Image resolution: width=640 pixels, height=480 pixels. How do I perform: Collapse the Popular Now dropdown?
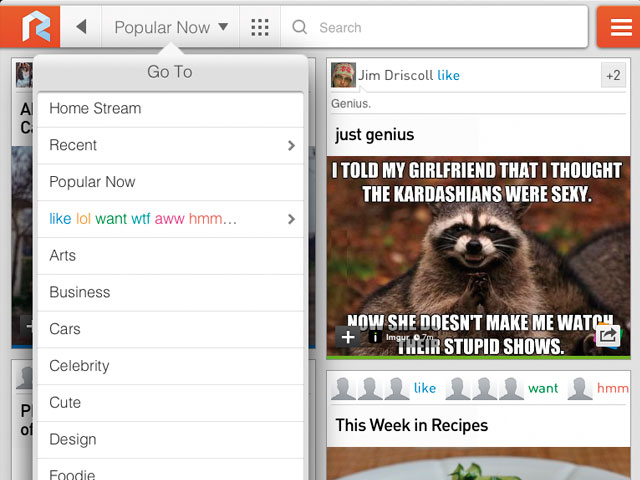point(171,27)
